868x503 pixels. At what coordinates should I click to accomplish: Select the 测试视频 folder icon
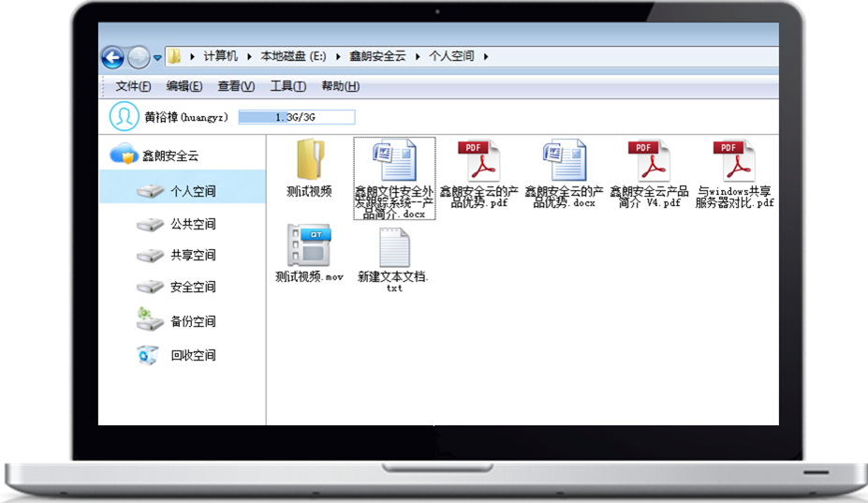[309, 160]
